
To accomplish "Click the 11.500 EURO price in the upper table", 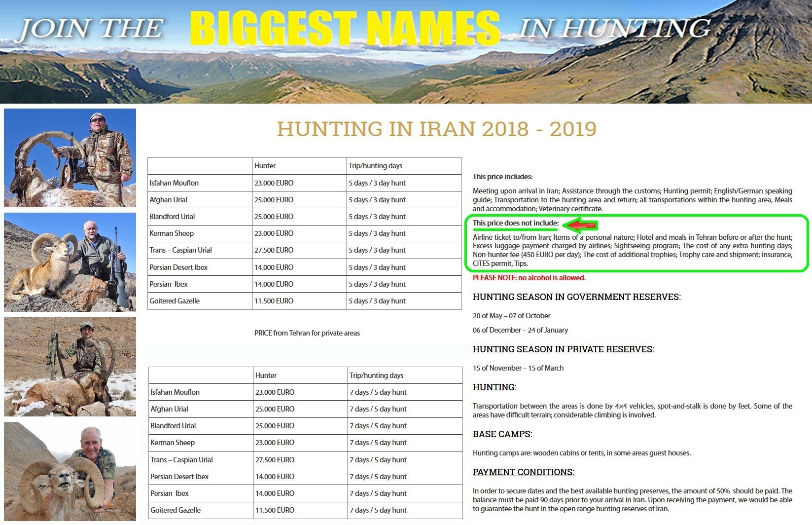I will 274,301.
